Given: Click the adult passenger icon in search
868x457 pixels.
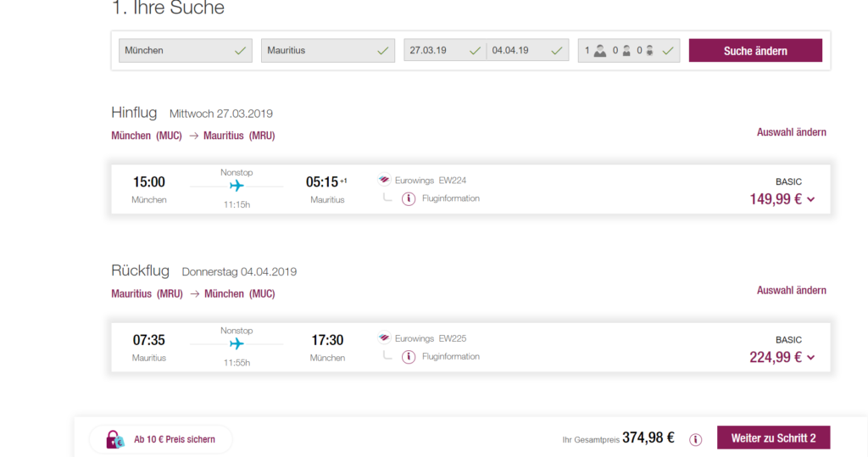Looking at the screenshot, I should point(600,51).
